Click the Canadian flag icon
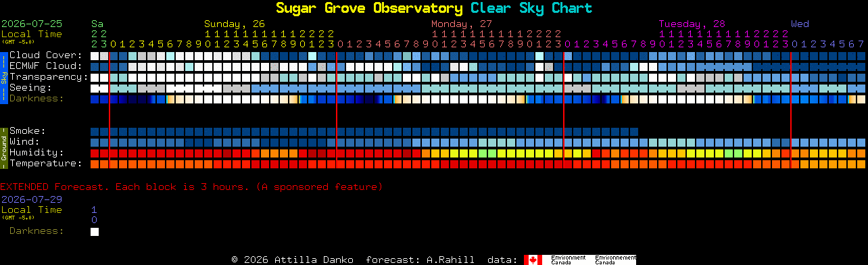The height and width of the screenshot is (265, 868). pyautogui.click(x=533, y=260)
